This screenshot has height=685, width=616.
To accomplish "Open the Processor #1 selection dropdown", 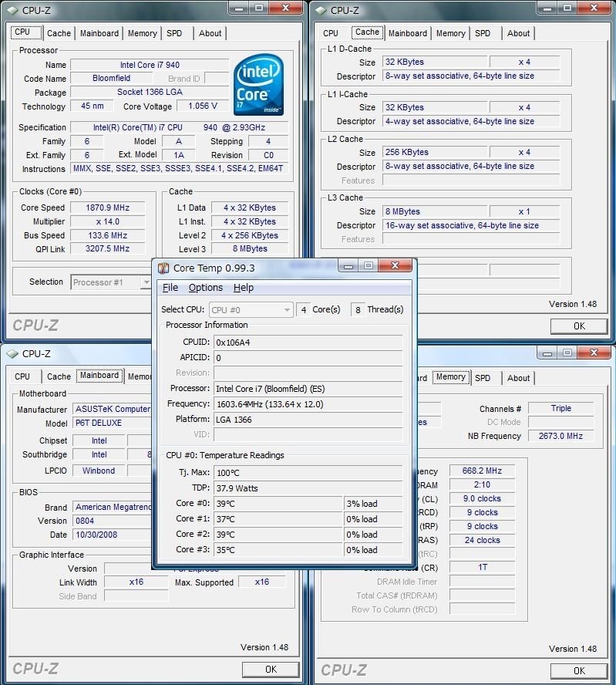I will [x=112, y=282].
